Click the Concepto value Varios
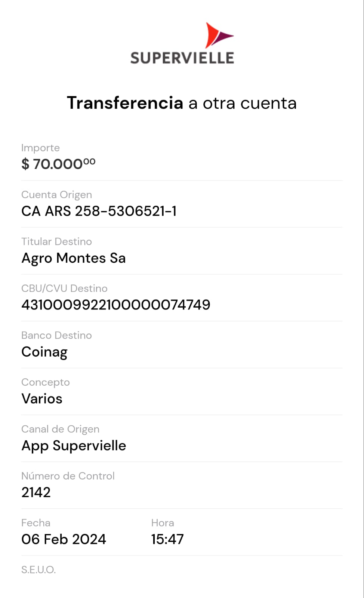This screenshot has height=598, width=364. (x=42, y=399)
